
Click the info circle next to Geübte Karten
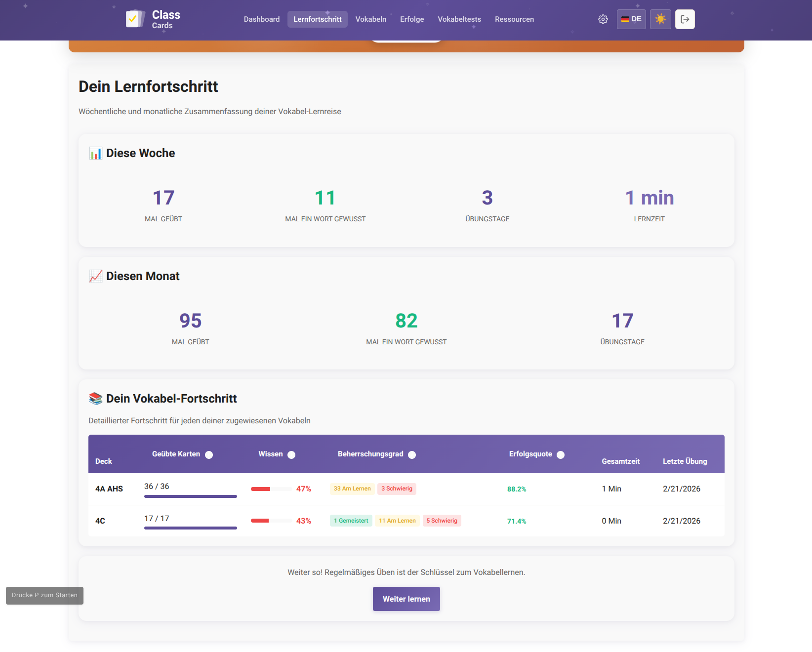click(209, 454)
